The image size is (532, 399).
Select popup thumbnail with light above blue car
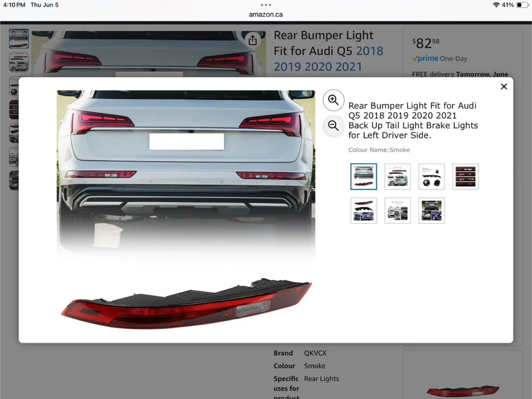click(364, 210)
